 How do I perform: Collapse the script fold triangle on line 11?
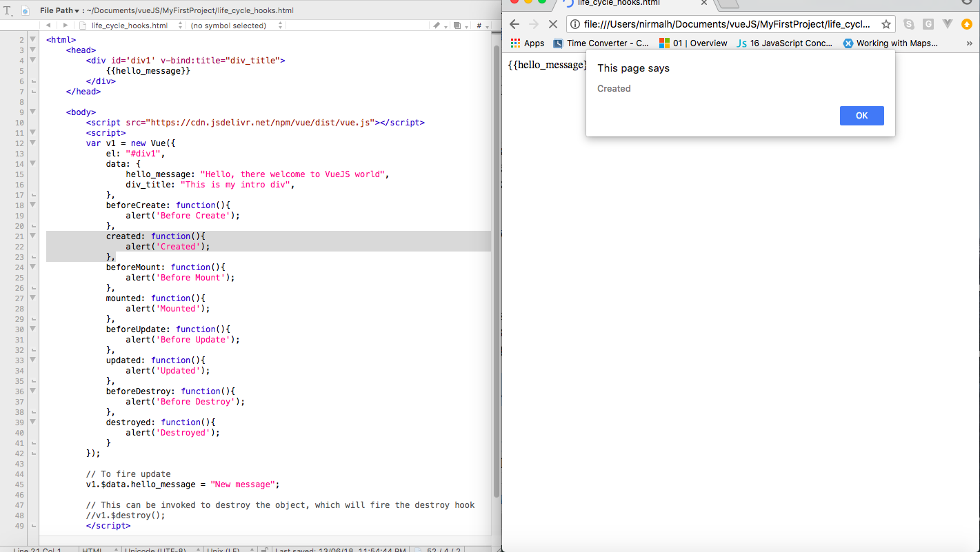32,133
